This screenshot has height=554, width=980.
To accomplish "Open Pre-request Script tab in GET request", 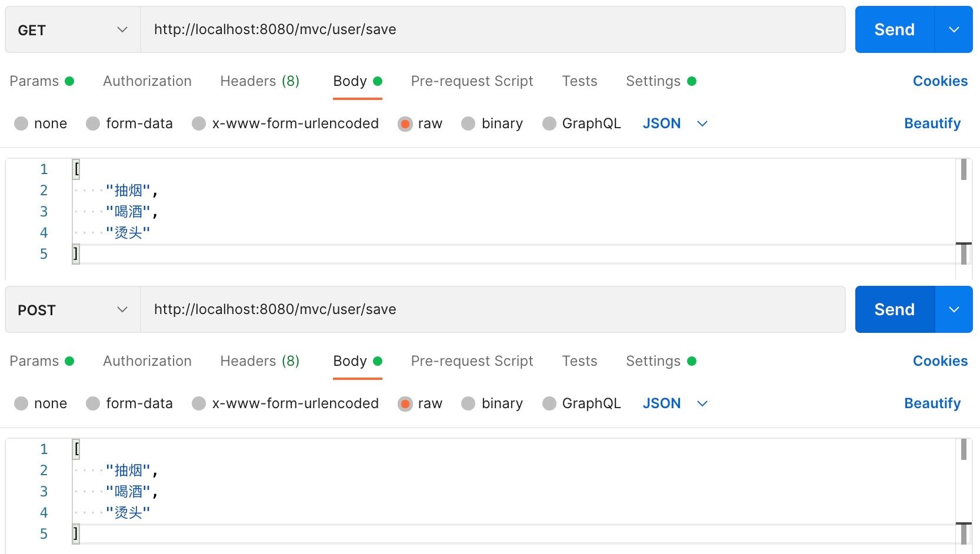I will (472, 81).
